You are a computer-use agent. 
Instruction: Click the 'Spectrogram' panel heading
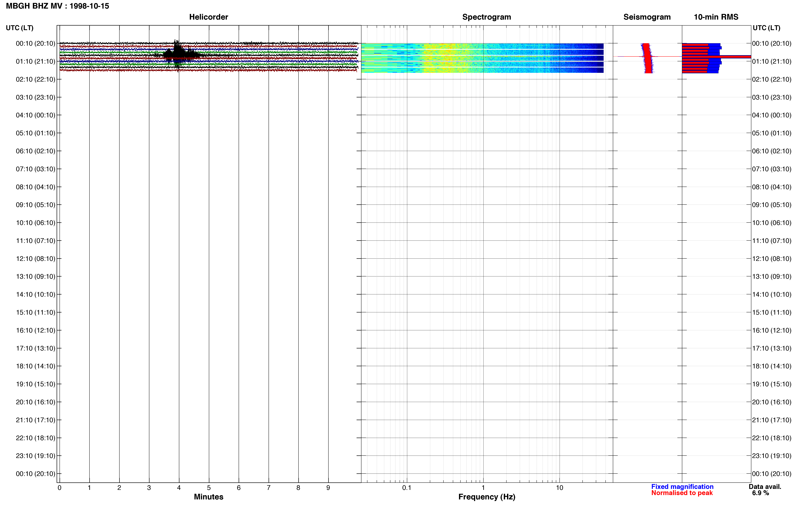[x=487, y=17]
